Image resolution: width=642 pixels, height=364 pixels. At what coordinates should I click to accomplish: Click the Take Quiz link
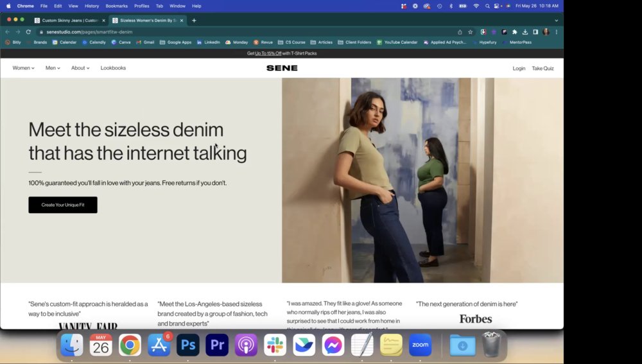543,69
